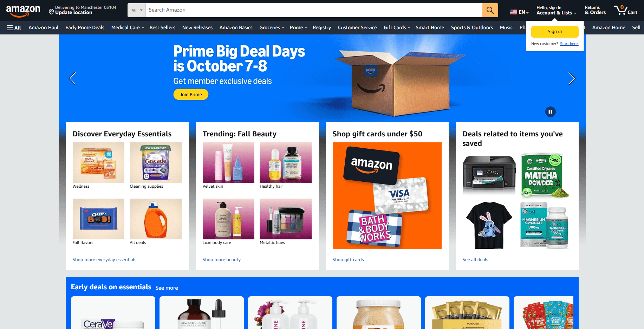
Task: Expand the search category All dropdown
Action: click(137, 10)
